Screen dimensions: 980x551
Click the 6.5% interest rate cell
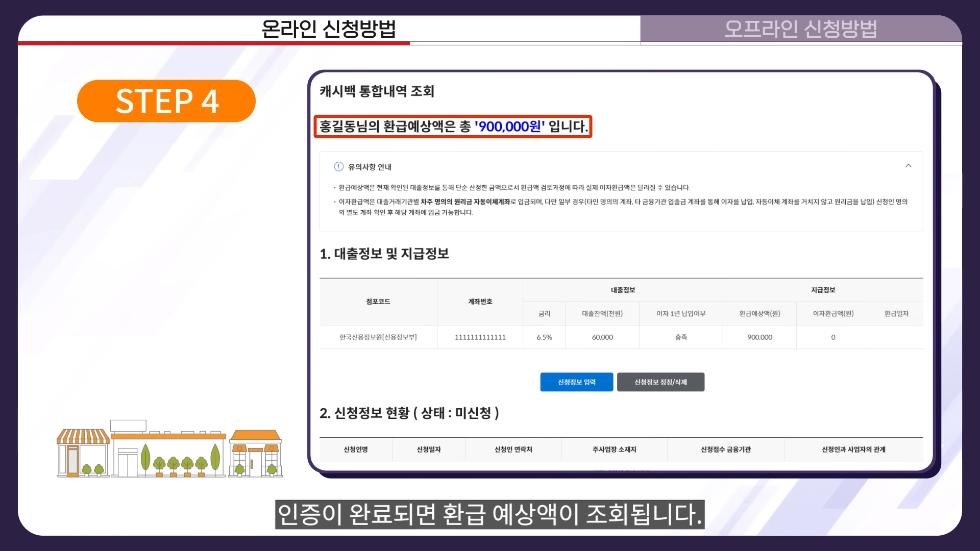tap(544, 337)
